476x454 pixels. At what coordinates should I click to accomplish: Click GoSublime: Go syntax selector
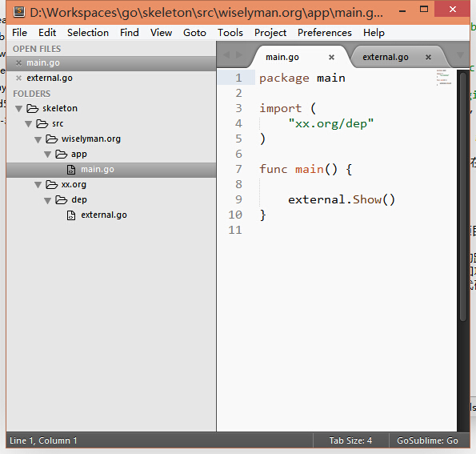[x=427, y=440]
